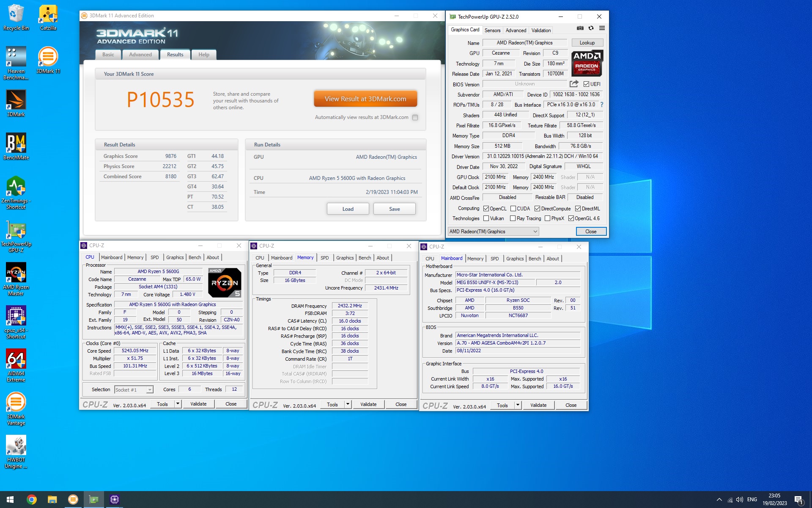Click the GPU-Z Name field
The image size is (812, 508).
point(524,43)
